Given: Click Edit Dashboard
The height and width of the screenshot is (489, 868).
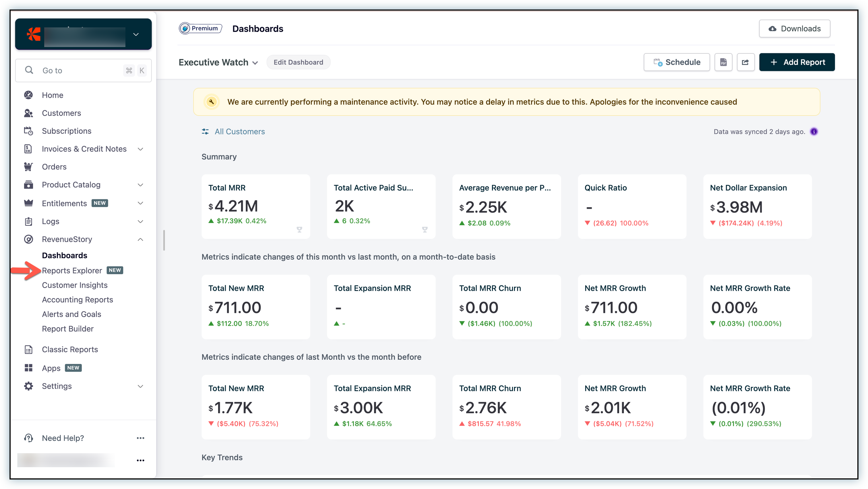Looking at the screenshot, I should tap(298, 62).
